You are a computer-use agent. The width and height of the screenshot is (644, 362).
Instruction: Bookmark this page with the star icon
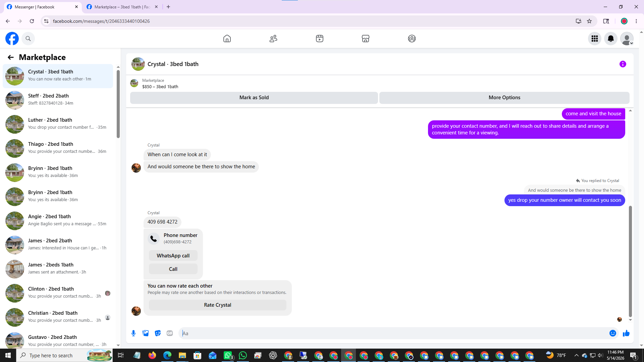tap(589, 21)
